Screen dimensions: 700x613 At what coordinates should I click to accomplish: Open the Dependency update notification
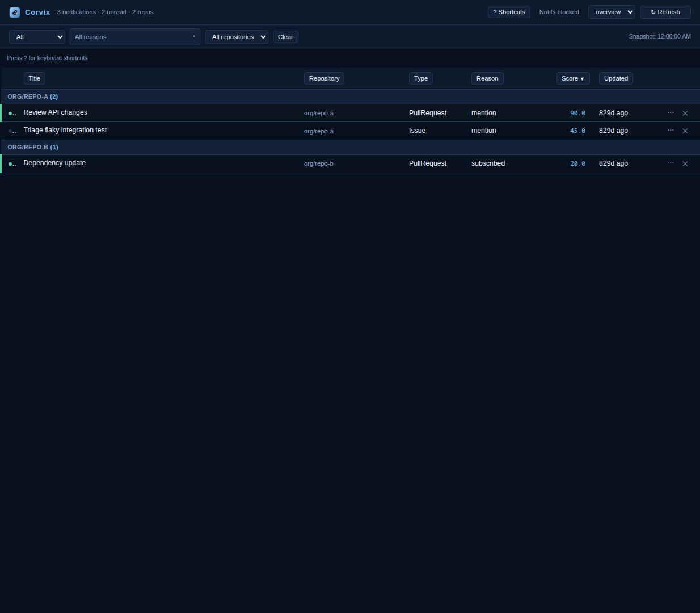pyautogui.click(x=54, y=163)
